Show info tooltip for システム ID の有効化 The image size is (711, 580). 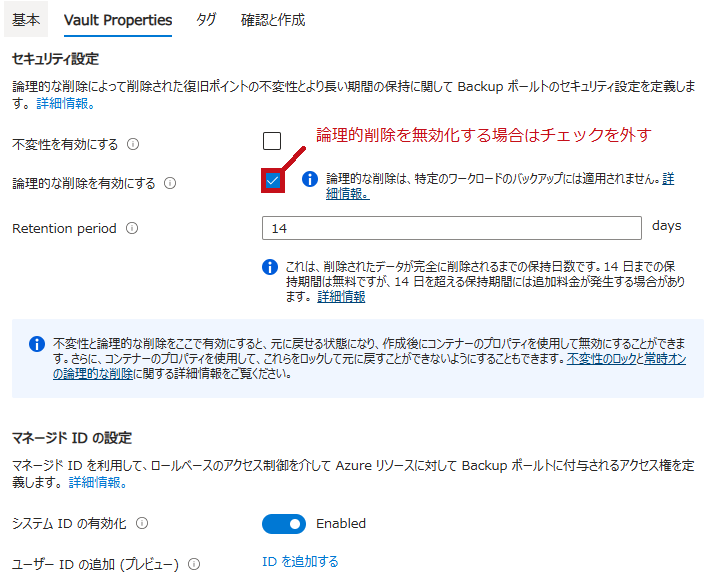coord(142,523)
